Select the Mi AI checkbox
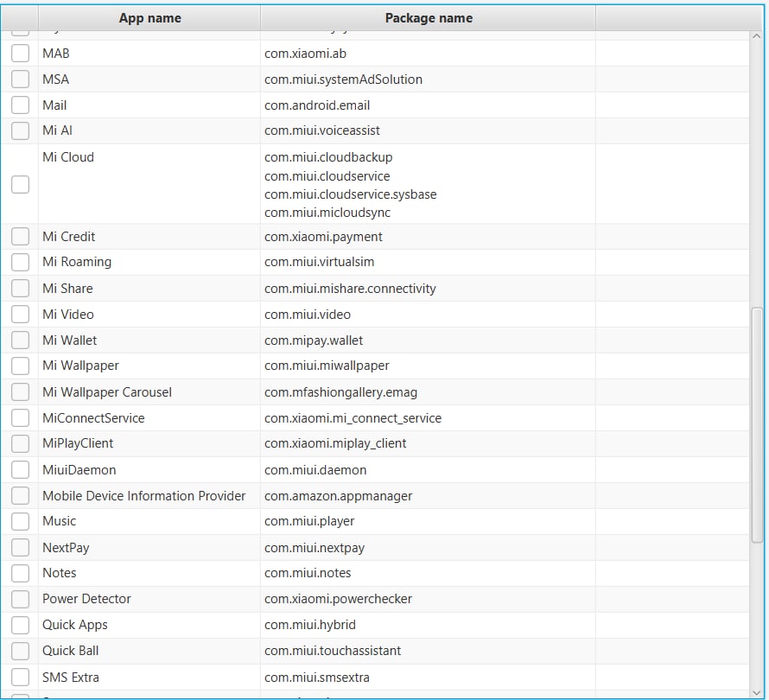Viewport: 769px width, 700px height. [20, 130]
